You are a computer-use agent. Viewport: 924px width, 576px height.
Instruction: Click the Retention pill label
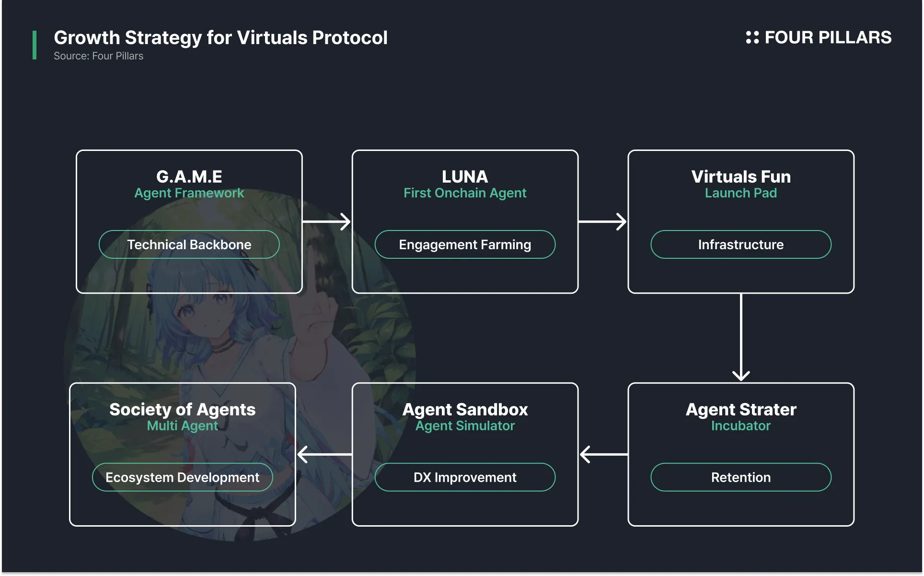pos(740,477)
